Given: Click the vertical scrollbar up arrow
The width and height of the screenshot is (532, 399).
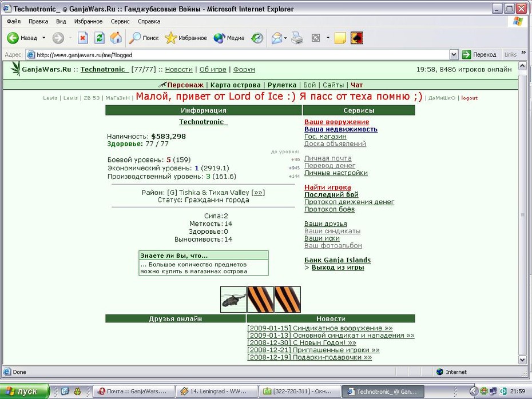Looking at the screenshot, I should (522, 65).
